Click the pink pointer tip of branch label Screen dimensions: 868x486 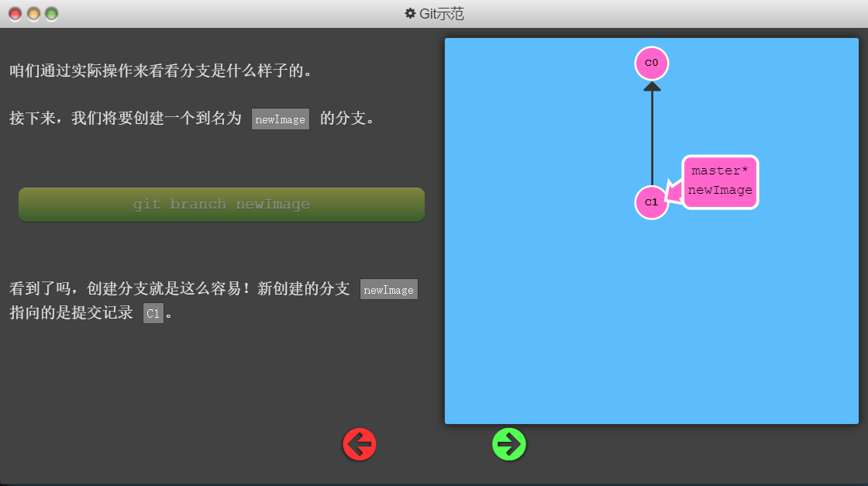tap(673, 192)
